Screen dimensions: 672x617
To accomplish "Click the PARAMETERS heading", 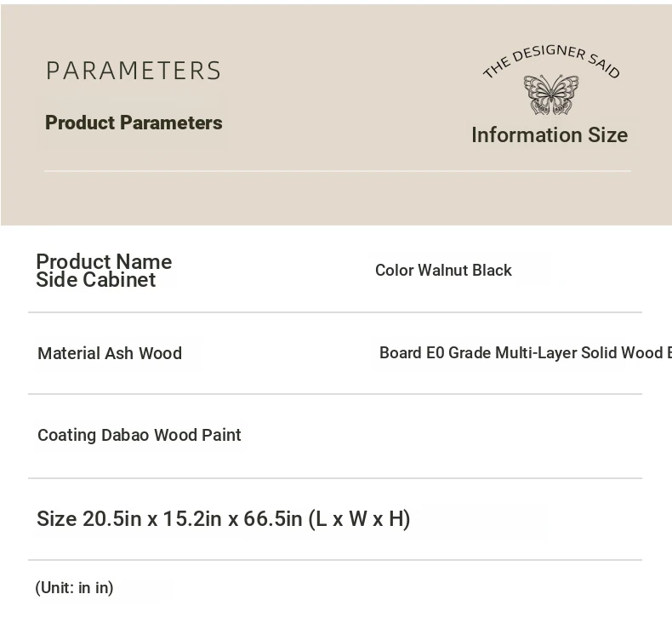I will point(134,71).
